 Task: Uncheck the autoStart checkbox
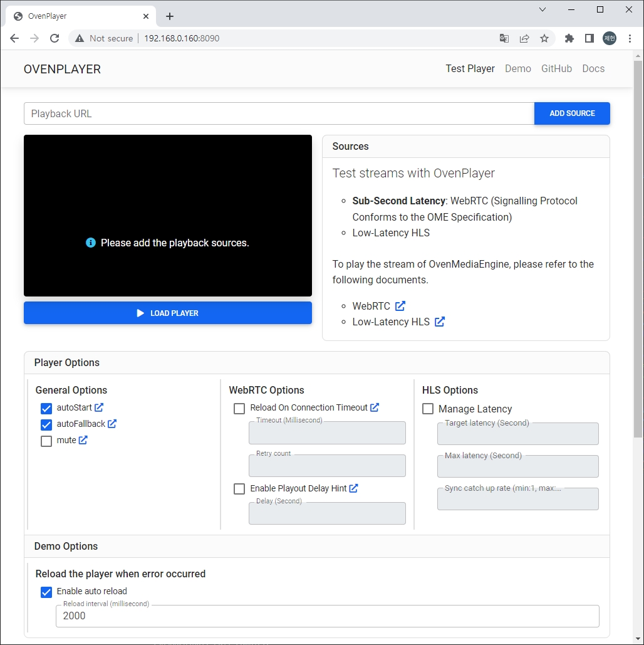point(46,408)
